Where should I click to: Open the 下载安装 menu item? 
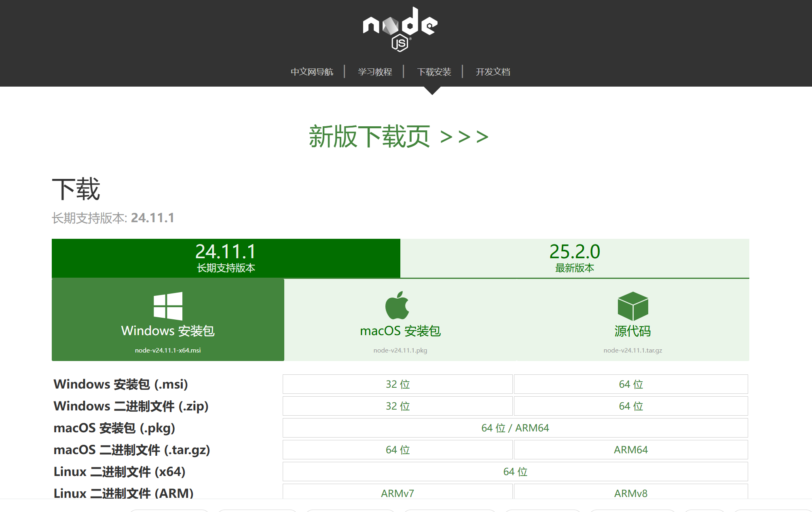click(x=434, y=72)
